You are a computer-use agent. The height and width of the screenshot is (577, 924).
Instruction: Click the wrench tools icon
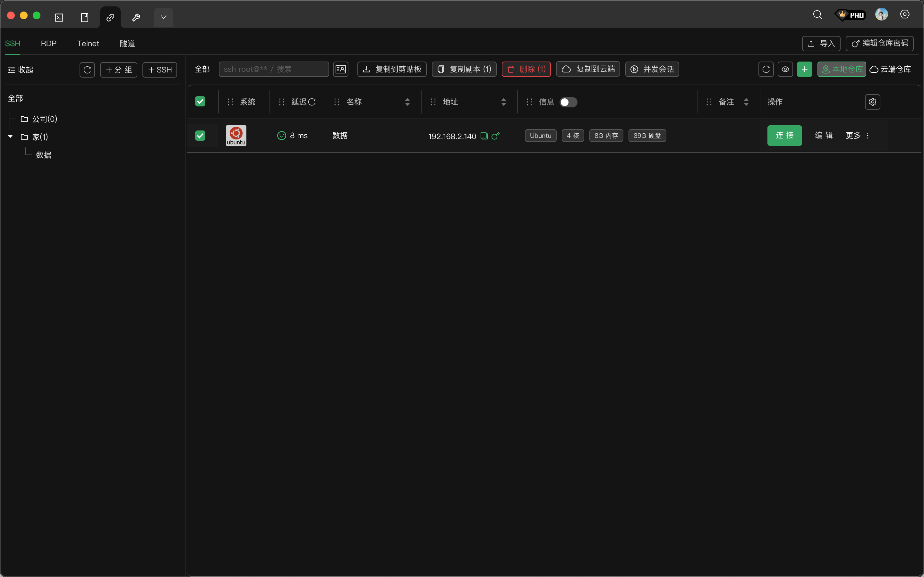point(136,18)
